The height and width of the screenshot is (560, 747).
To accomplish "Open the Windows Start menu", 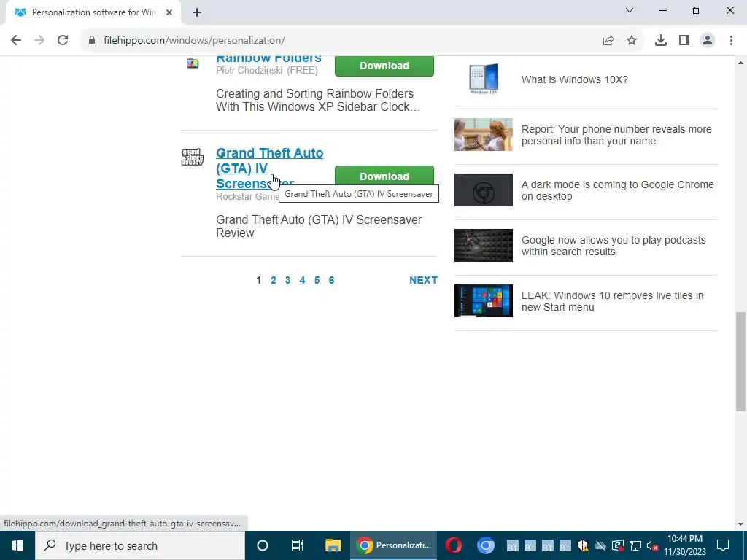I will point(18,545).
